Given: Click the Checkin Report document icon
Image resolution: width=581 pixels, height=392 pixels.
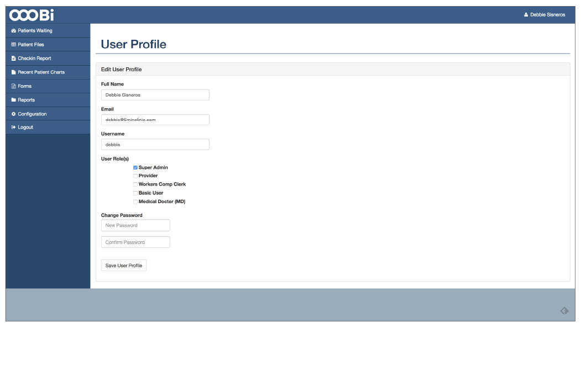Looking at the screenshot, I should [x=14, y=59].
